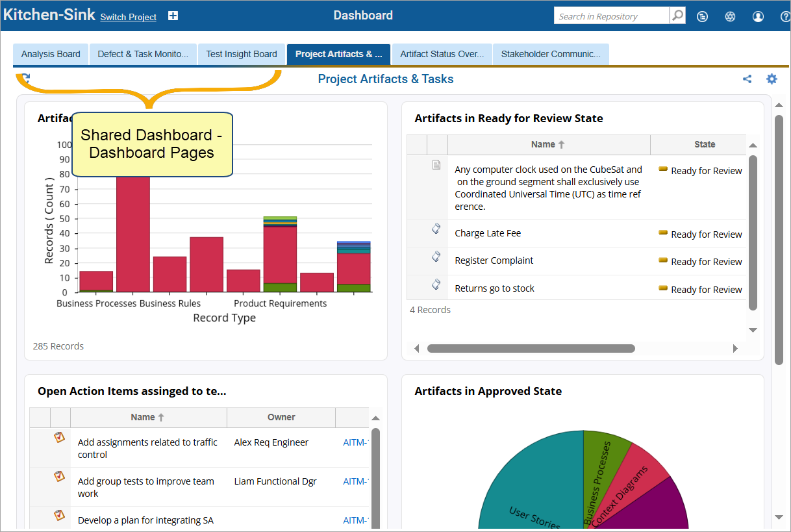Click the share dashboard icon
791x532 pixels.
click(747, 79)
